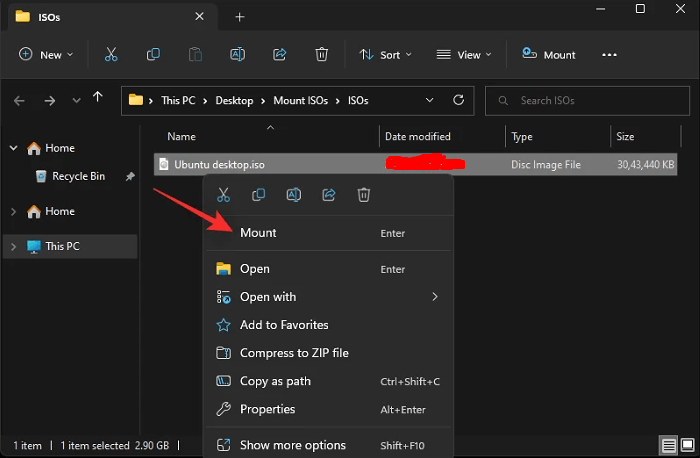Screen dimensions: 700x458
Task: Click the Share icon in the top toolbar
Action: click(279, 54)
